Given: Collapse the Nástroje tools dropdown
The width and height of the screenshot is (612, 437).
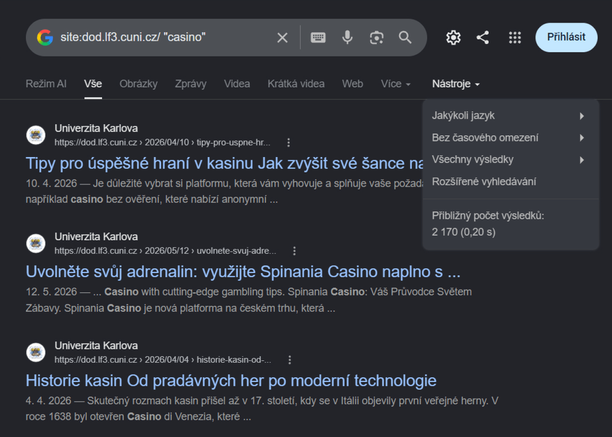Looking at the screenshot, I should (455, 84).
